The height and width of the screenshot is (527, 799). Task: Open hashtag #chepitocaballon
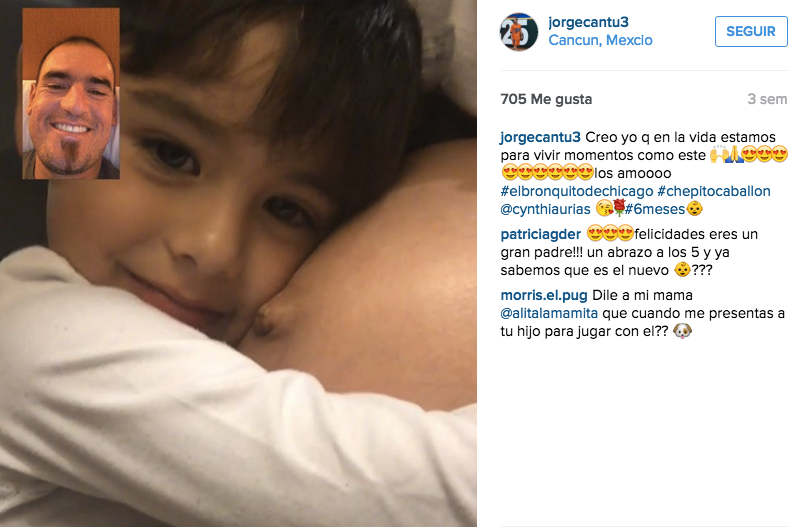coord(714,191)
